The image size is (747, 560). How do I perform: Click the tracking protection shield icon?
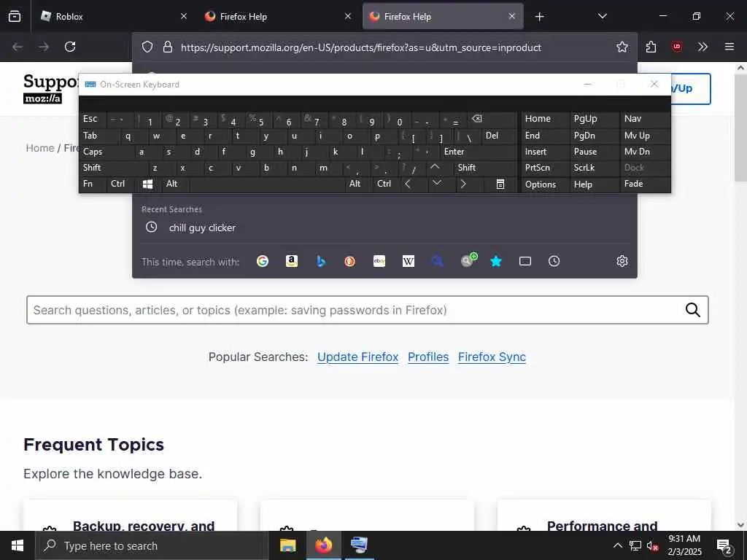tap(147, 47)
